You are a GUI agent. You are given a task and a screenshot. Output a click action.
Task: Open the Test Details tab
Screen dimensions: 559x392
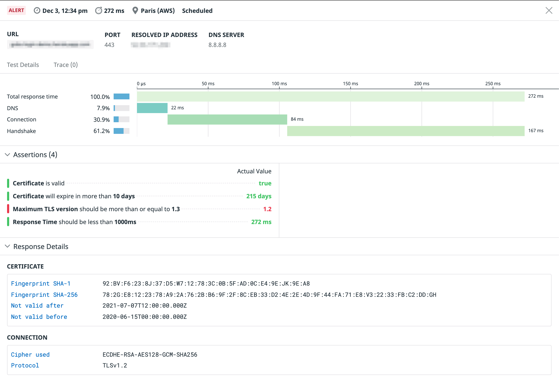(23, 64)
